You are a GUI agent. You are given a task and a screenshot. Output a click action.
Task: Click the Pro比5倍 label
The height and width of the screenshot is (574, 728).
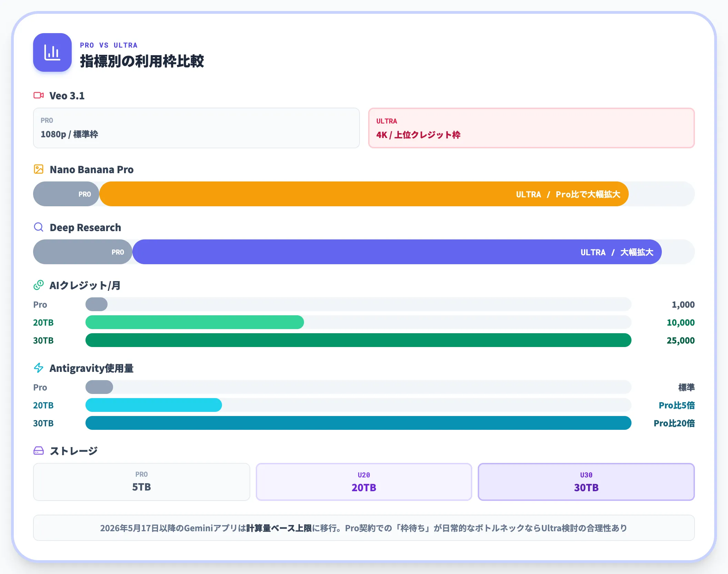(x=677, y=405)
